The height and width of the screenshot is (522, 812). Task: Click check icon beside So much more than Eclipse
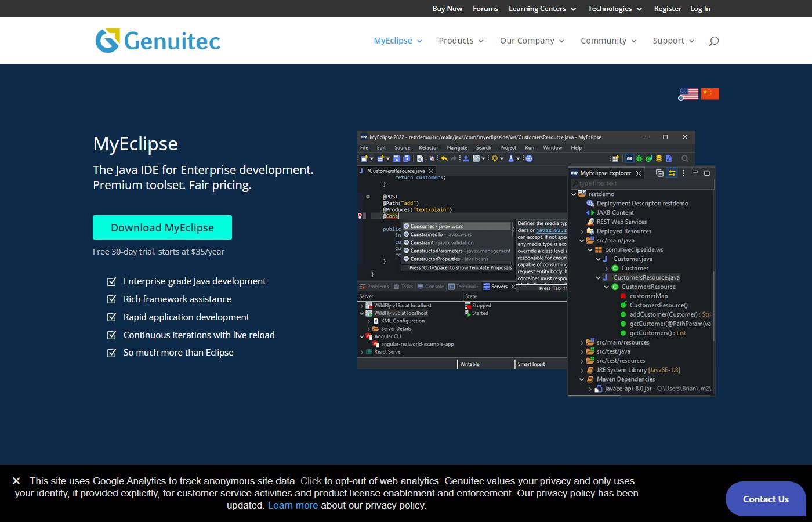click(112, 353)
